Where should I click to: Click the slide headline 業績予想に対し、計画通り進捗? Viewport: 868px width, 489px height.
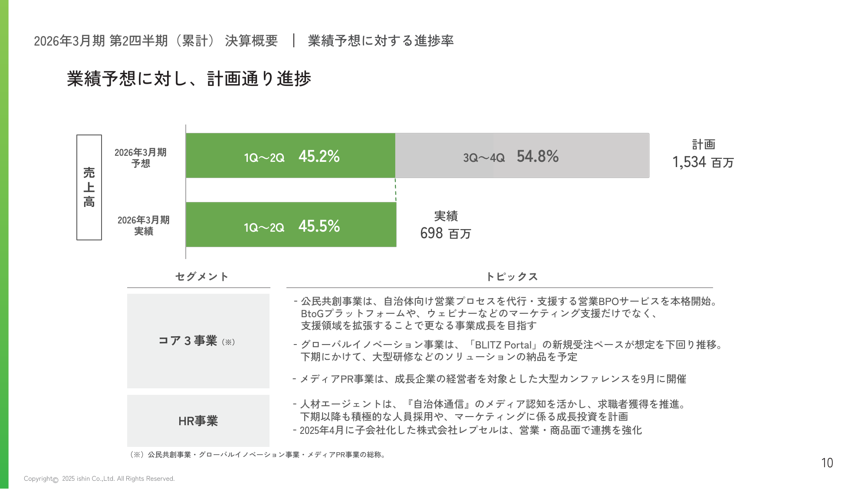(x=189, y=79)
